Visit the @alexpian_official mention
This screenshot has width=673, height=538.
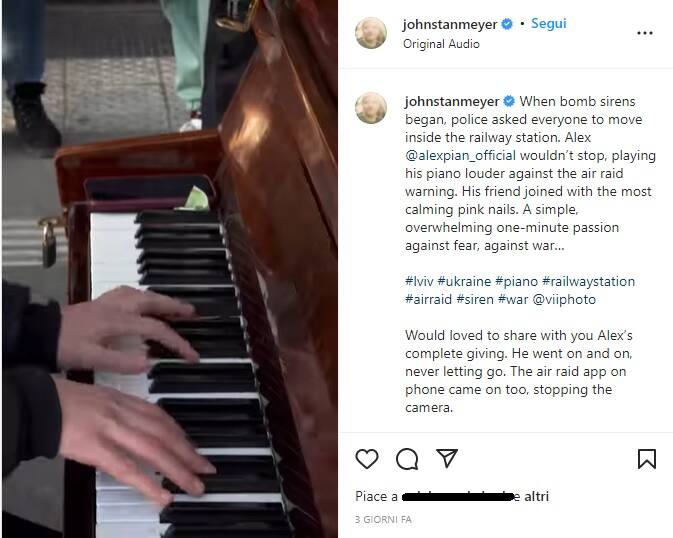461,155
